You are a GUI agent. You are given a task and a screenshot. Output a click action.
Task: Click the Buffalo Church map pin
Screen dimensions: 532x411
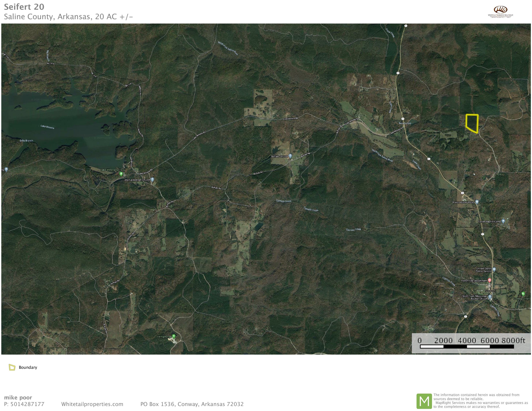(290, 156)
